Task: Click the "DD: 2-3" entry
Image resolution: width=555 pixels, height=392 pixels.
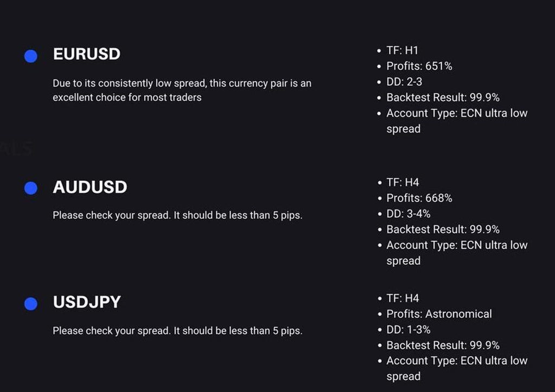Action: 404,82
